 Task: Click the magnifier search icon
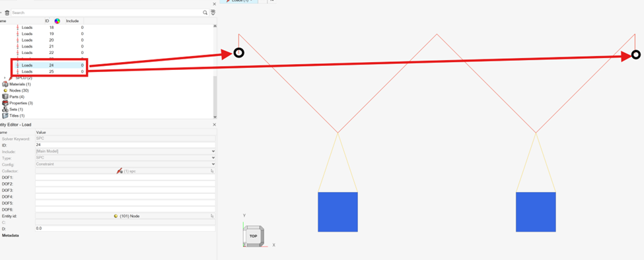205,13
